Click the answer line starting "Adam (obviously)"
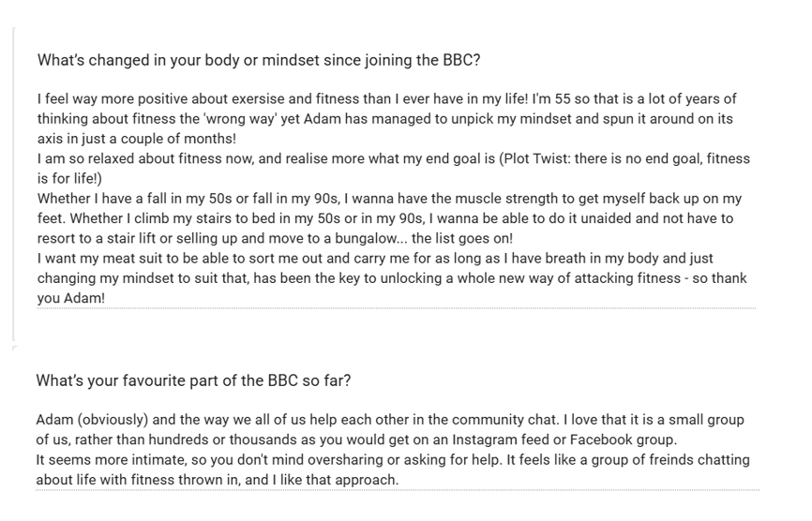Screen dimensions: 812x521 pyautogui.click(x=390, y=421)
